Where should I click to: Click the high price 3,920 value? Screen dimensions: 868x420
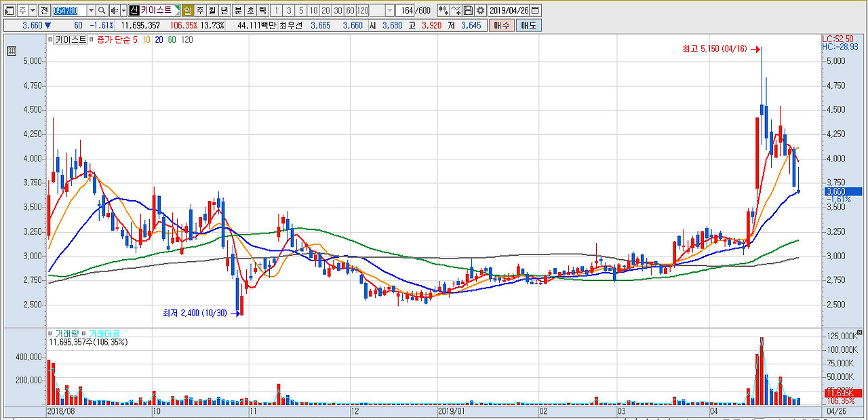click(x=431, y=25)
